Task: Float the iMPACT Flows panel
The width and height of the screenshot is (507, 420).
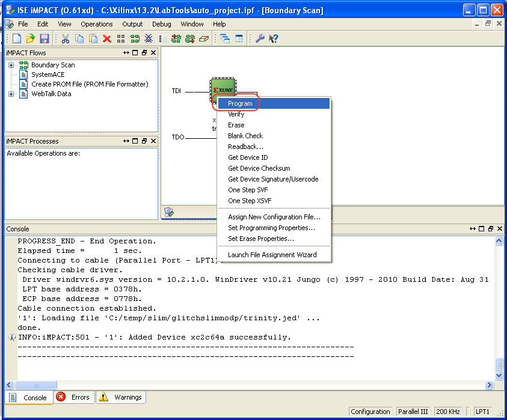Action: point(144,53)
